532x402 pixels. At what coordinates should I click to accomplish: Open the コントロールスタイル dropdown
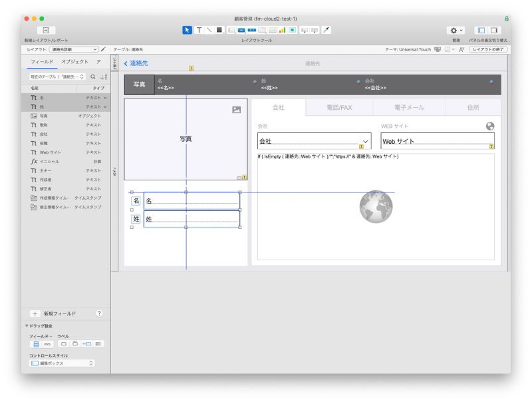(x=62, y=363)
